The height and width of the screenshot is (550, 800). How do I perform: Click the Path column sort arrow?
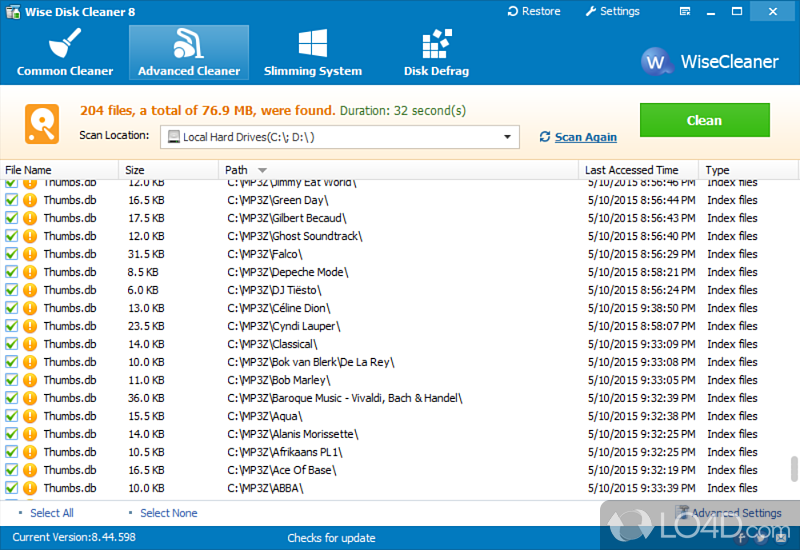point(262,171)
